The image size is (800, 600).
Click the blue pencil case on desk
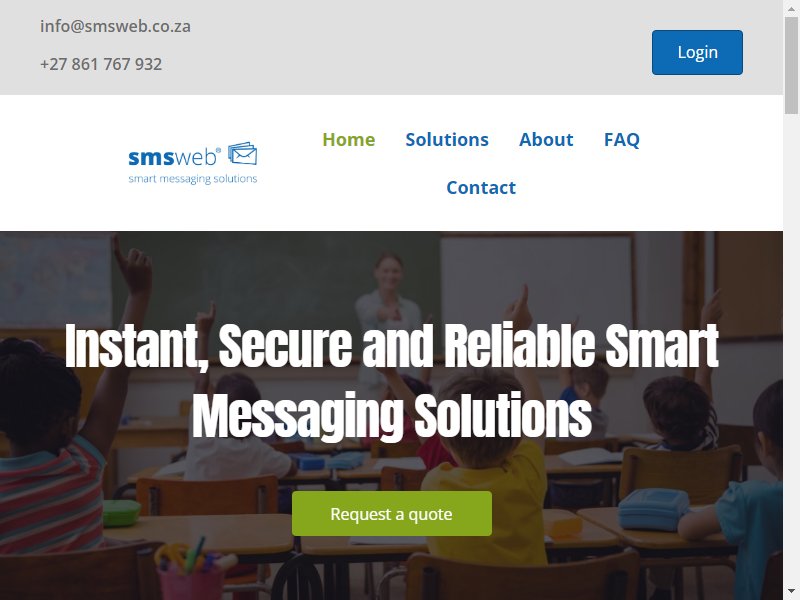click(654, 509)
